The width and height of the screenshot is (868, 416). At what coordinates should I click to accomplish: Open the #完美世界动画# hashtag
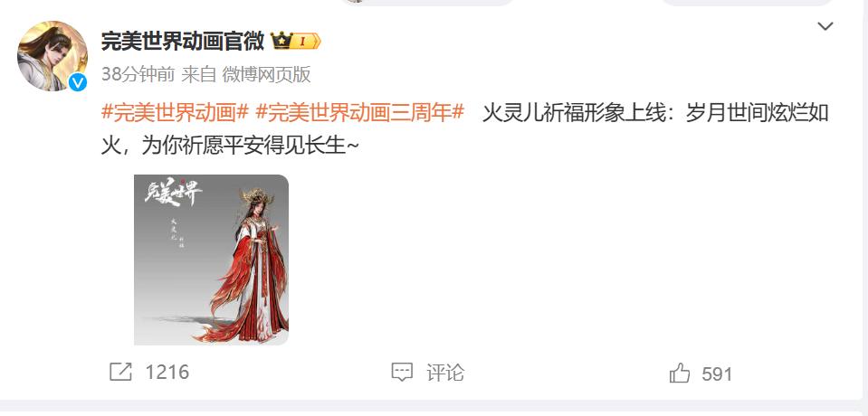[175, 113]
